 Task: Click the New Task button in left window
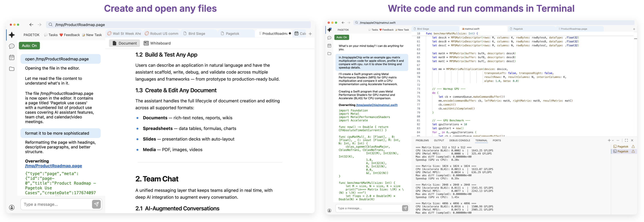point(92,35)
